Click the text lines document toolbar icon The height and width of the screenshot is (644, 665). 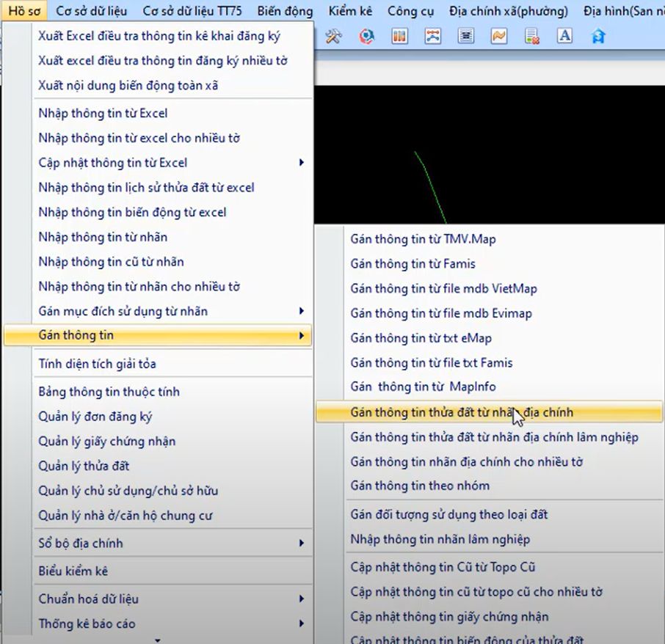(x=465, y=36)
